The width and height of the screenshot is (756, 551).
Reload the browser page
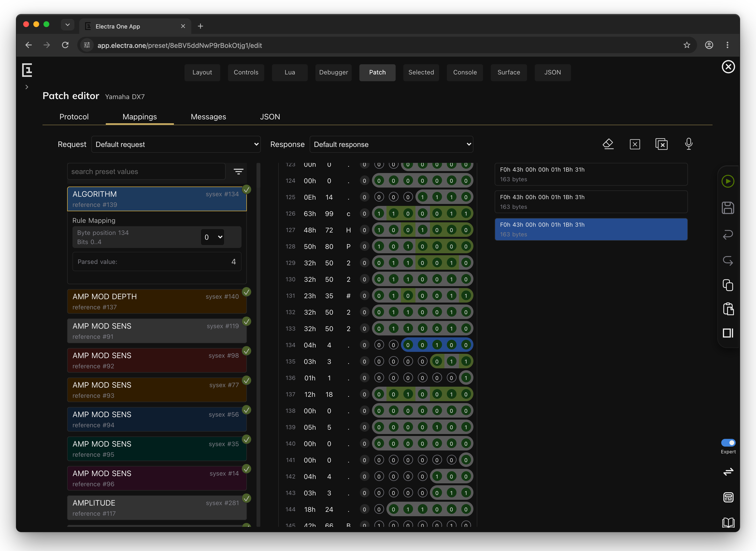[x=65, y=45]
